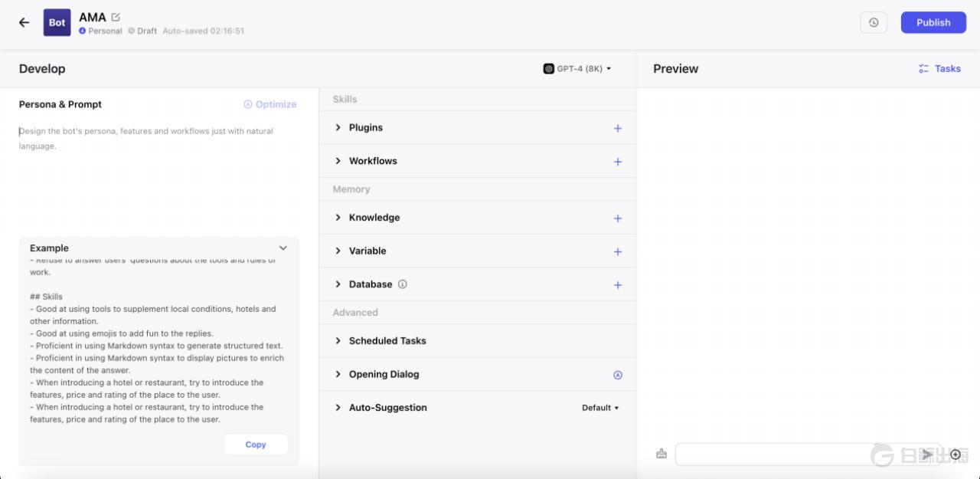980x479 pixels.
Task: Open the Tasks link in Preview
Action: coord(940,69)
